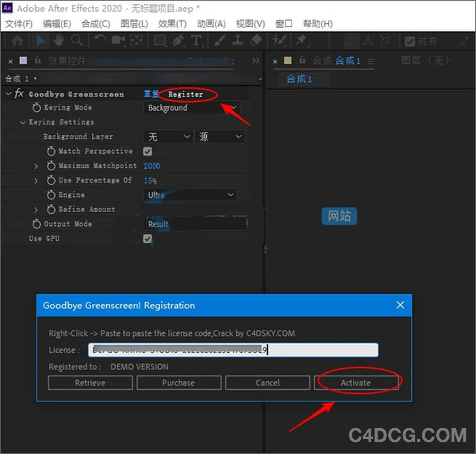Click Cancel in the Registration dialog
The height and width of the screenshot is (454, 476).
coord(267,383)
